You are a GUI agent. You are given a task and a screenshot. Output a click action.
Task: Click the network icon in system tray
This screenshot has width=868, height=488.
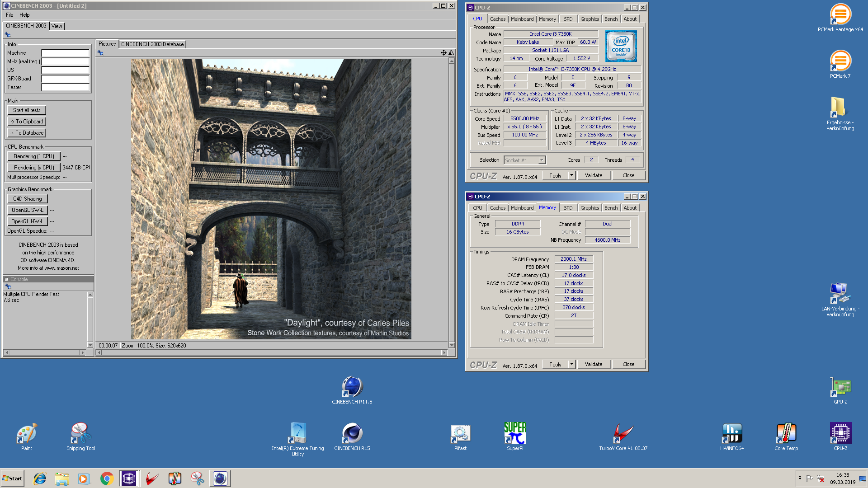[821, 479]
